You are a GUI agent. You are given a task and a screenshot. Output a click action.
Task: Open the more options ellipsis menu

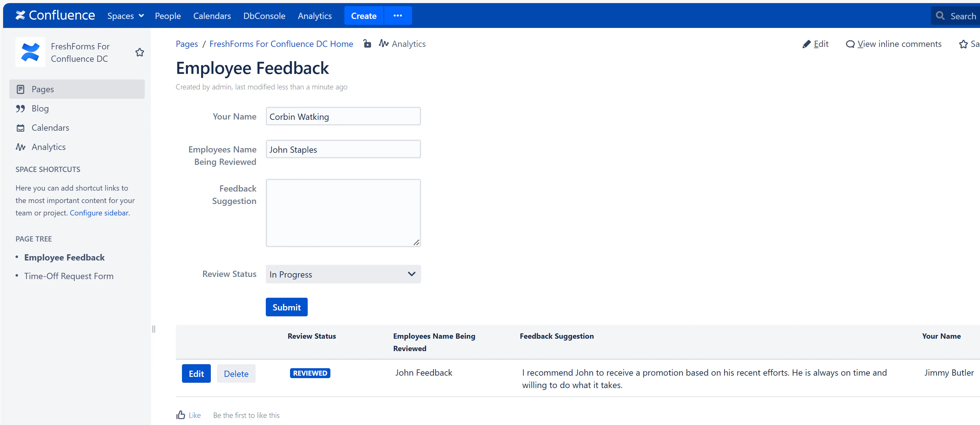(x=397, y=16)
